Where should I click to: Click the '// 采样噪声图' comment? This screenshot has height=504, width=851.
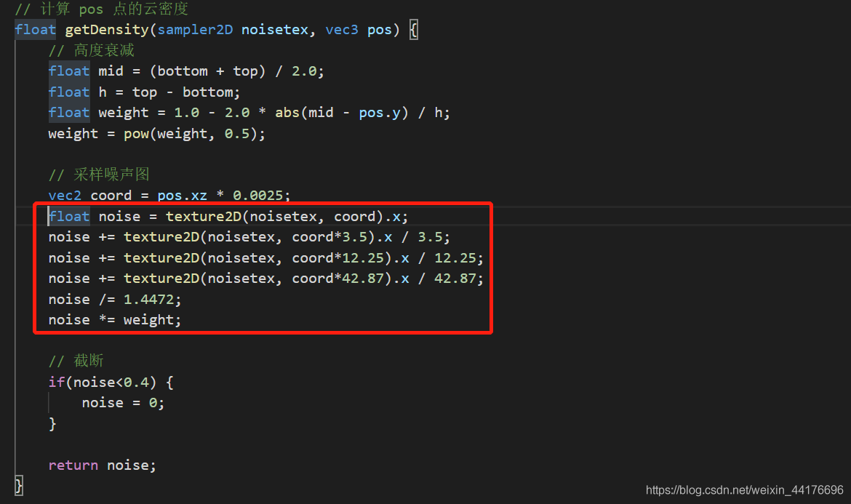(x=99, y=175)
